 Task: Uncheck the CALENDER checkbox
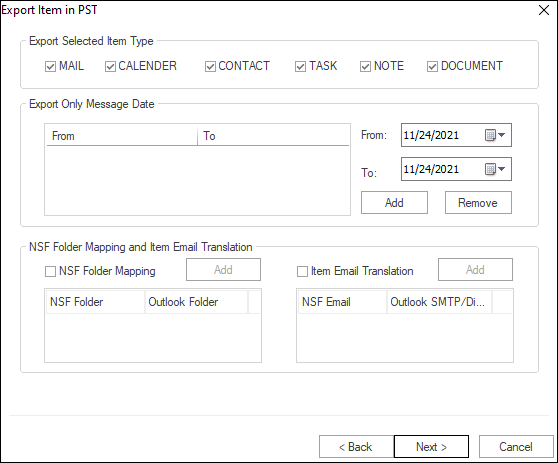click(x=110, y=67)
